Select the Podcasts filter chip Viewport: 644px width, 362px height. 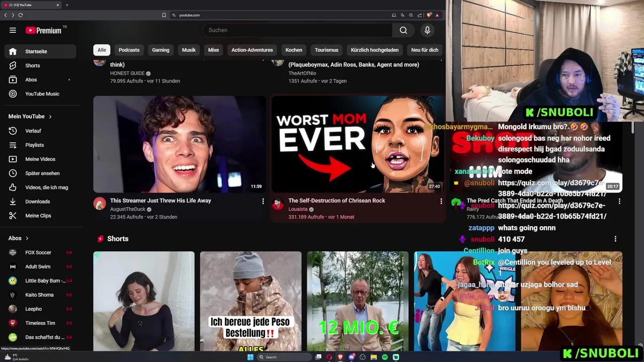pos(129,50)
